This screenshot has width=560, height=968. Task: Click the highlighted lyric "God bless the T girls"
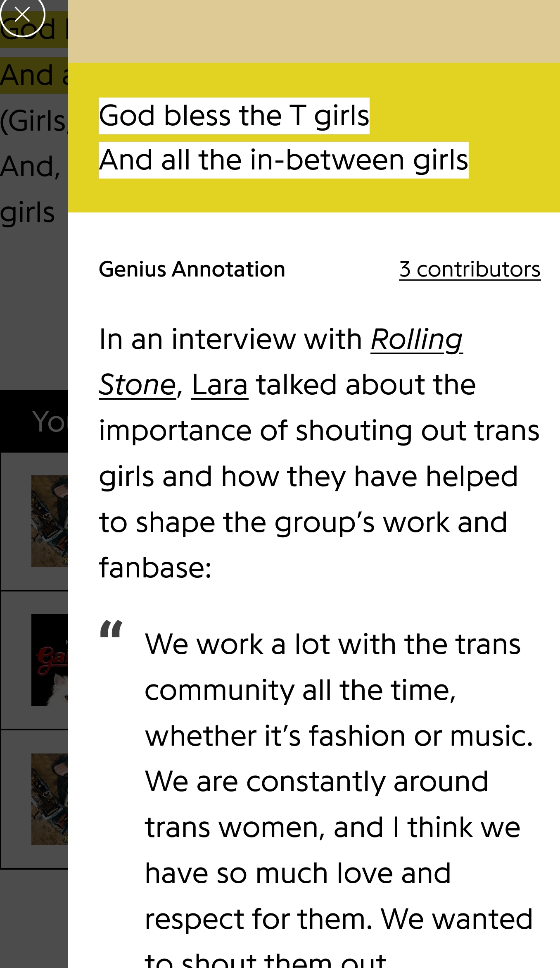pyautogui.click(x=234, y=116)
